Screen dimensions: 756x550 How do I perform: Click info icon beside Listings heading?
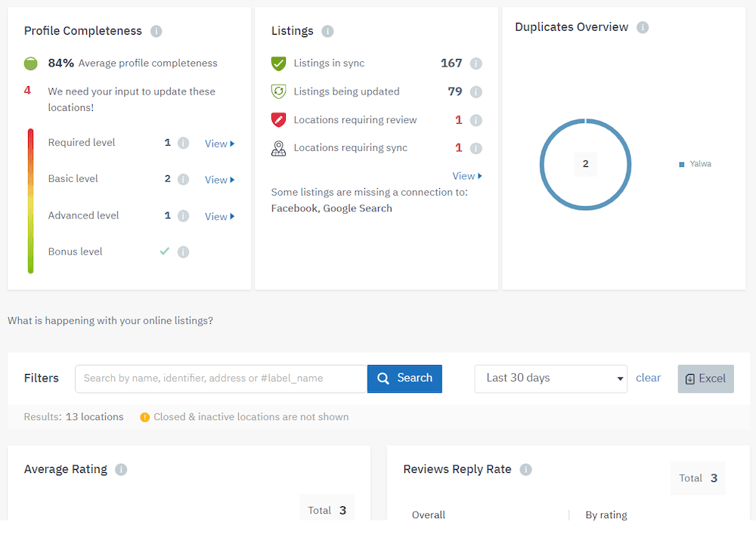[327, 31]
